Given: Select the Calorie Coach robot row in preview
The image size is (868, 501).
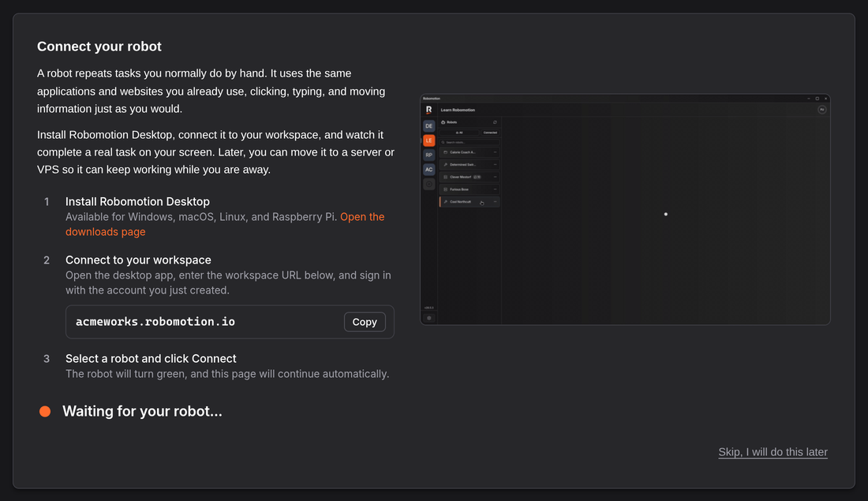Looking at the screenshot, I should 470,152.
